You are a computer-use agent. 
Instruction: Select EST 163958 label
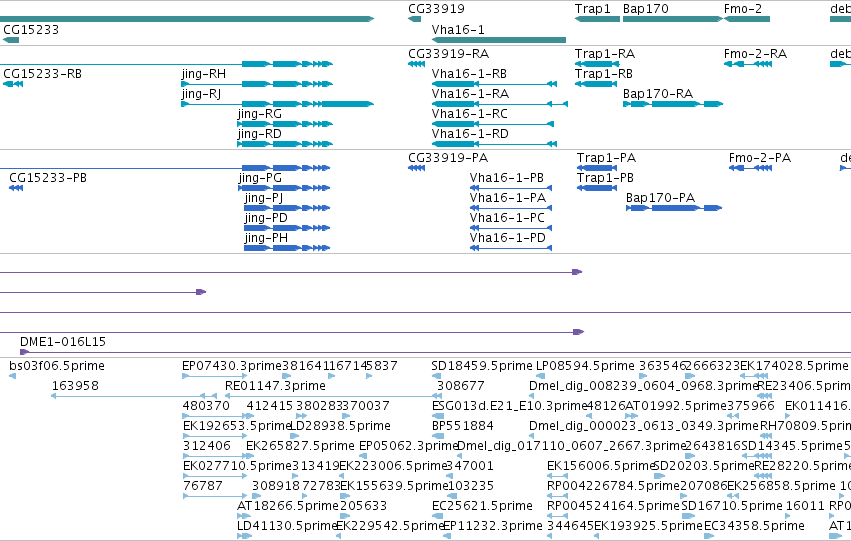tap(75, 386)
